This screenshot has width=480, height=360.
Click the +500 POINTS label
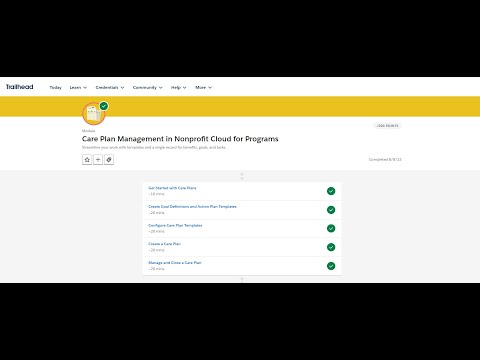(387, 126)
